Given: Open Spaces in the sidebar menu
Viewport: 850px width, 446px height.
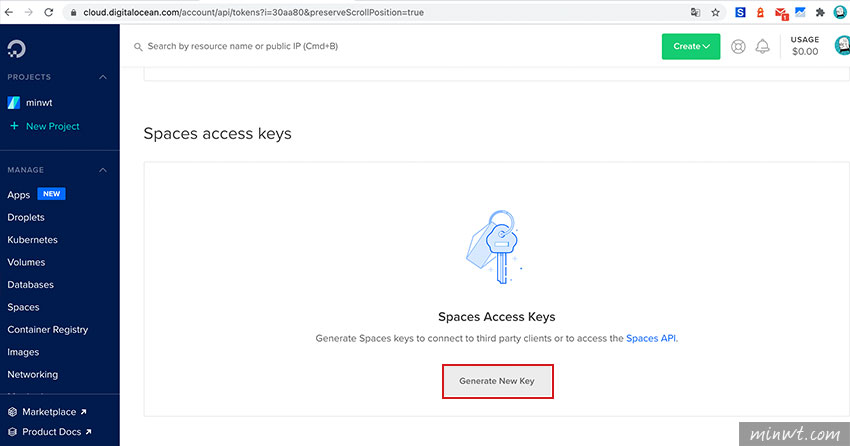Looking at the screenshot, I should (x=23, y=307).
